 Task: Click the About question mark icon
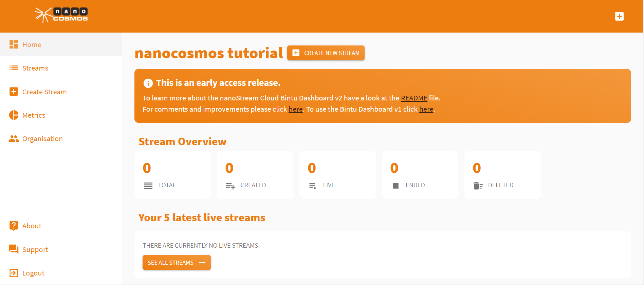(x=14, y=226)
